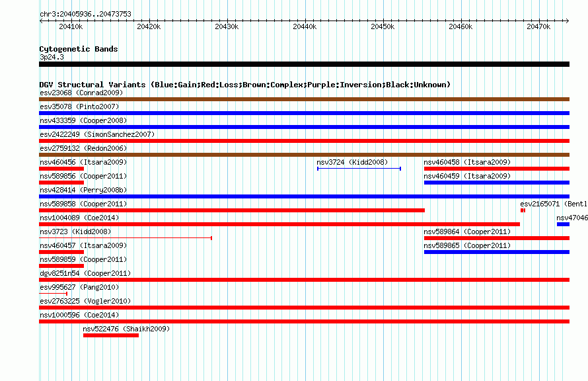This screenshot has height=381, width=588.
Task: Click the left arrow on the ruler
Action: (x=41, y=21)
